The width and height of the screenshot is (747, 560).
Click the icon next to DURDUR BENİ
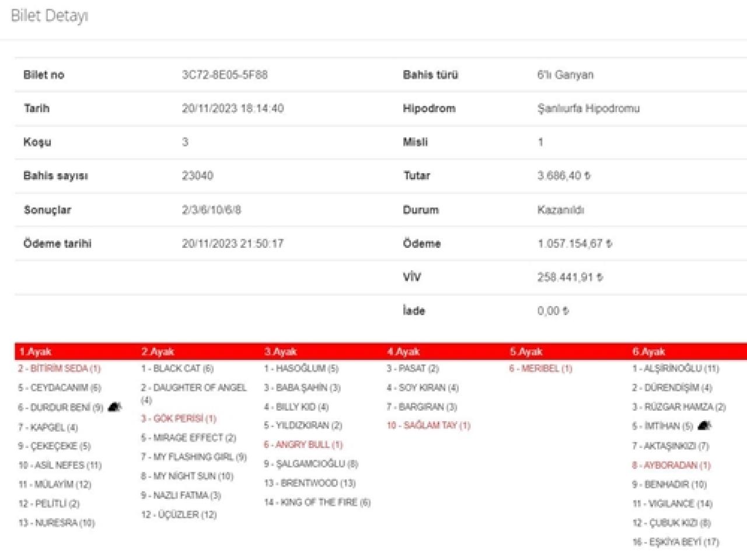coord(115,407)
